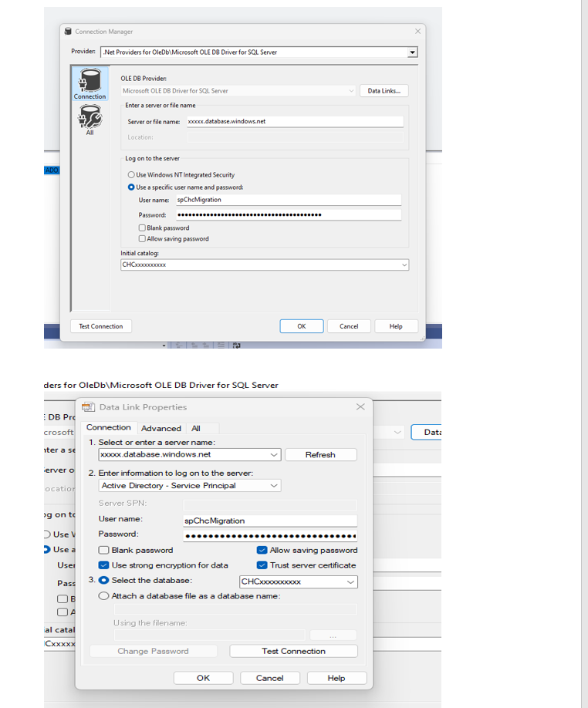Click the partially hidden Data button behind dialog
The image size is (588, 708).
(426, 432)
